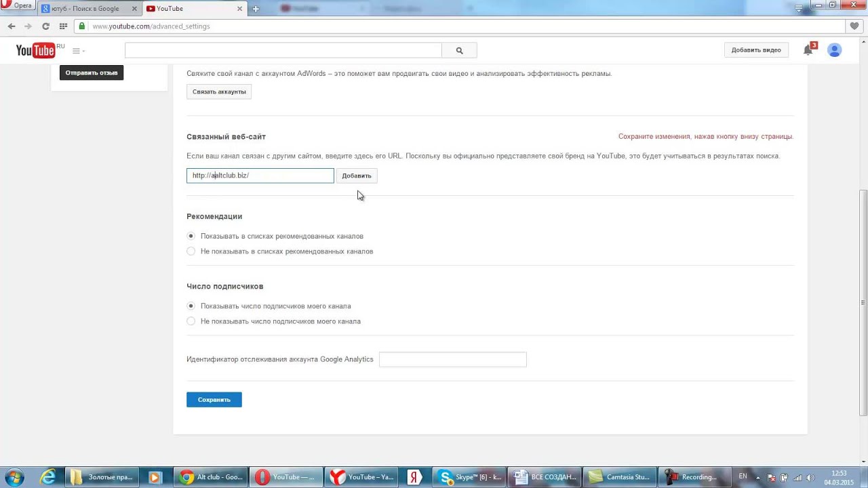Switch to YouTube Yandex browser window
Screen dimensions: 868x488
[362, 477]
